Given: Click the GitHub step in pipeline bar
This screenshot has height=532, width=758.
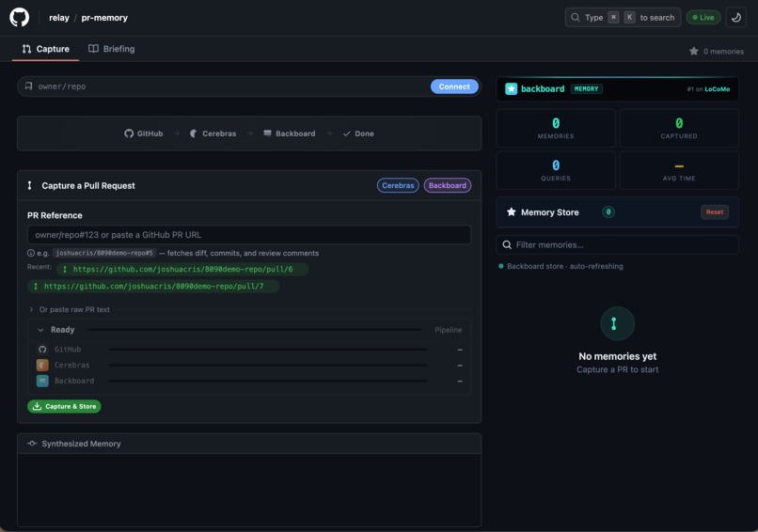Looking at the screenshot, I should 144,133.
